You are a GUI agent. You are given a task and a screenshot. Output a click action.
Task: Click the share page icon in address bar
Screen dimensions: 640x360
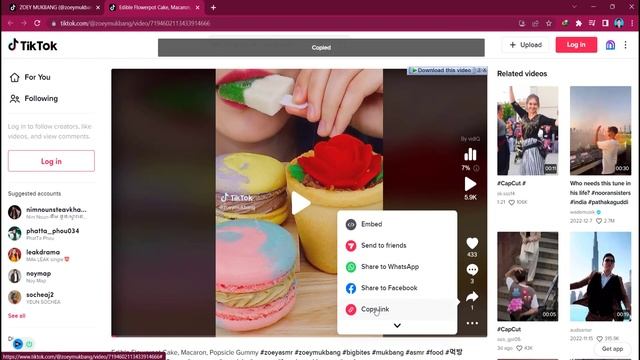(x=535, y=23)
